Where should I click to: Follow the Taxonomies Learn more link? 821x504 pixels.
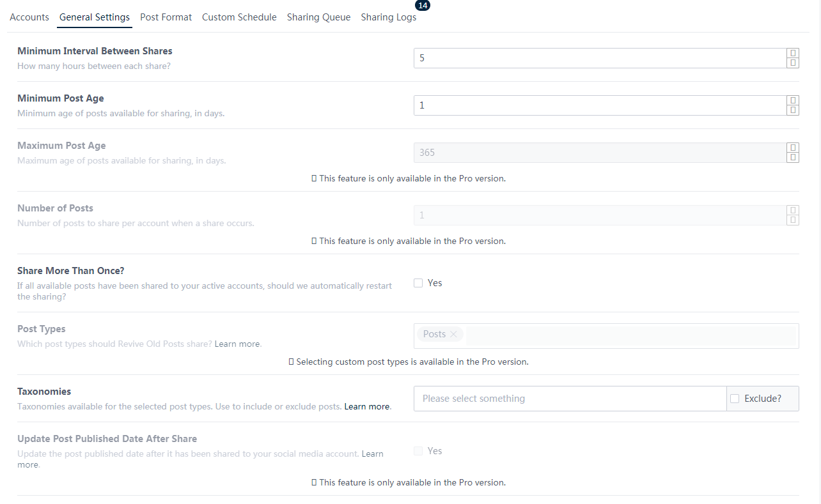[367, 407]
